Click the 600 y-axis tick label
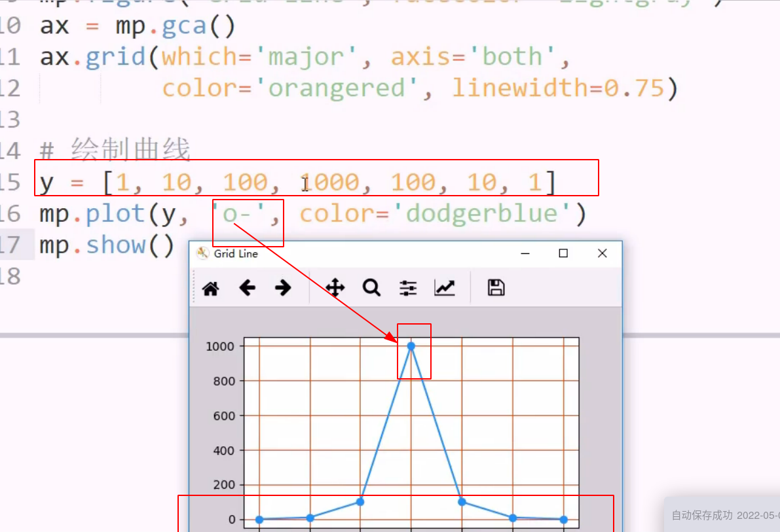780x532 pixels. 224,416
